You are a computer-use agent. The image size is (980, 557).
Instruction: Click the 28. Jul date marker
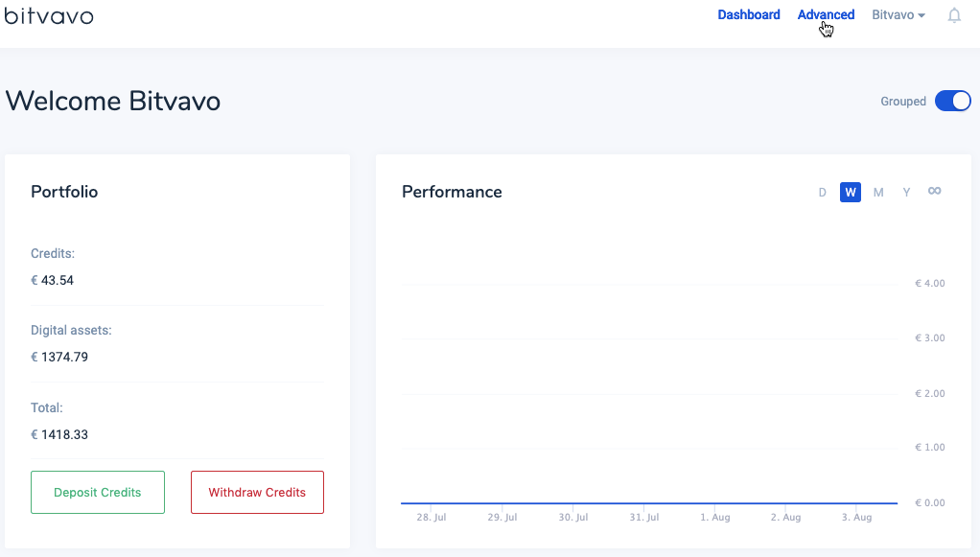pos(432,518)
